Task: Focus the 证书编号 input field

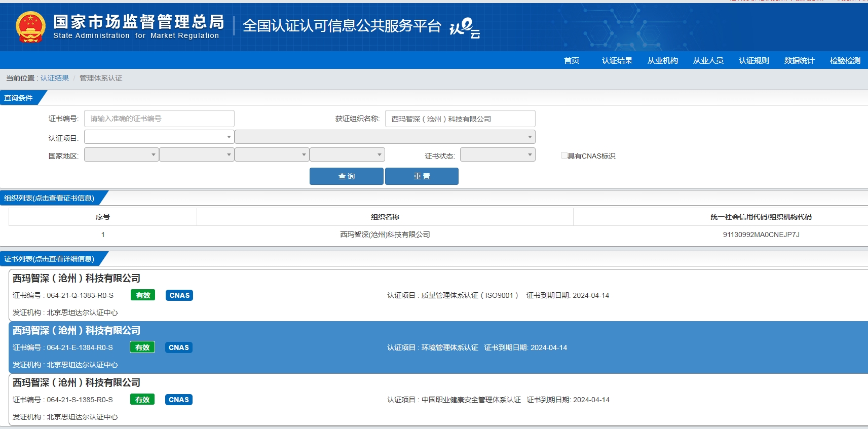Action: tap(159, 119)
